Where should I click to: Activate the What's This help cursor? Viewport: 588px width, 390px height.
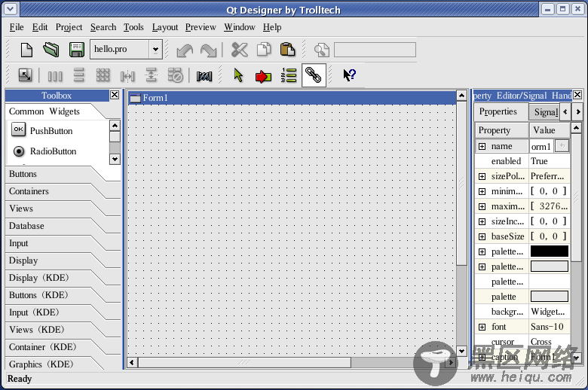349,75
